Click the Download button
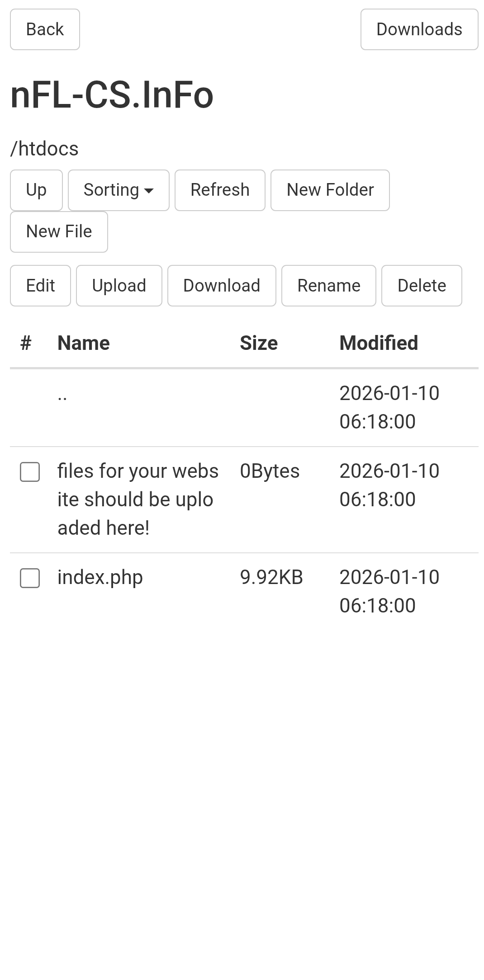The width and height of the screenshot is (484, 980). pos(222,286)
